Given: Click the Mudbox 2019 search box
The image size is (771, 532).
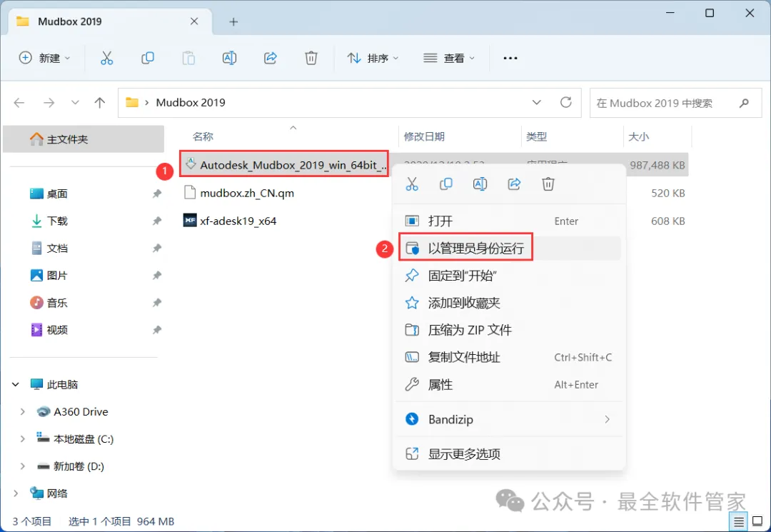Looking at the screenshot, I should [x=675, y=103].
